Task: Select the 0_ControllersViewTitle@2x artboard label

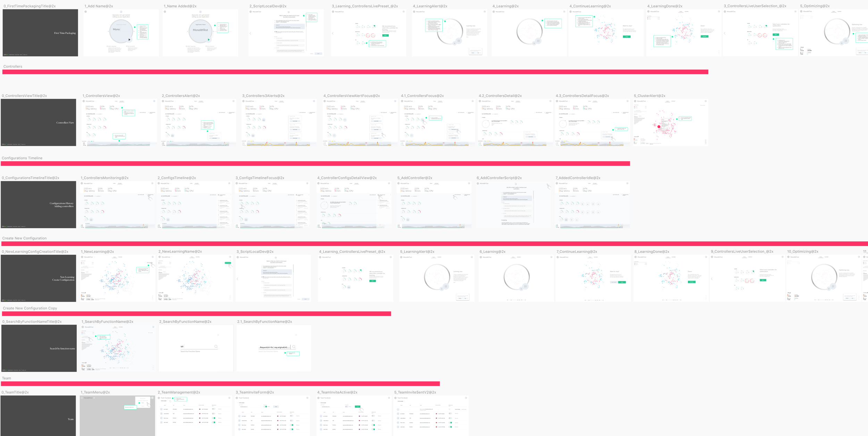Action: pos(24,96)
